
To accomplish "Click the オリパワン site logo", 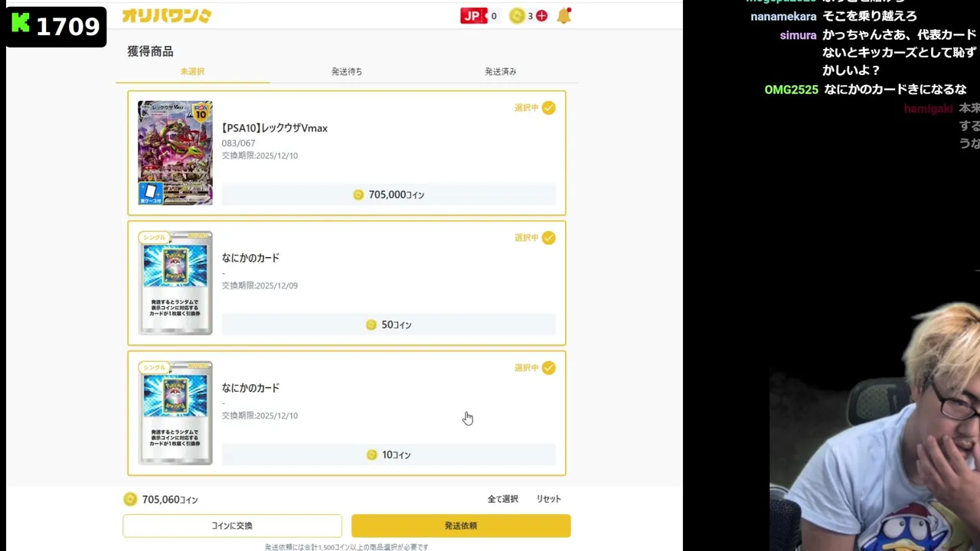I will [166, 15].
